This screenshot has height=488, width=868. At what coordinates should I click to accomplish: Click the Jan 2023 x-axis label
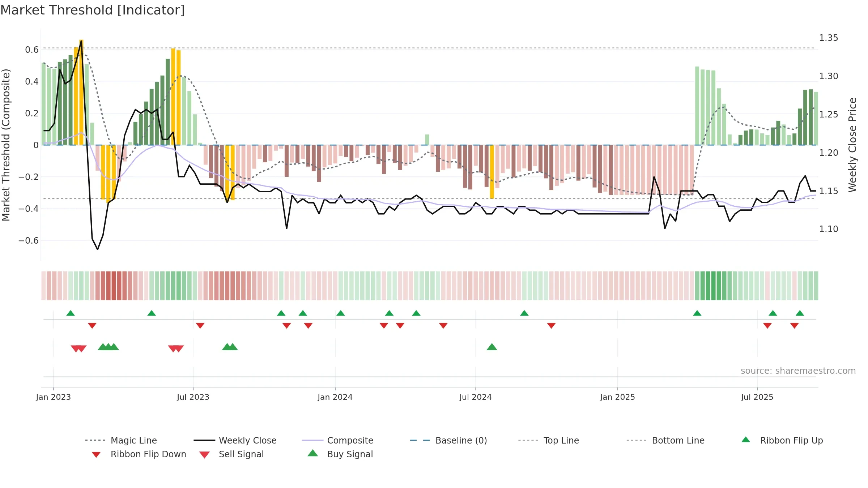point(54,397)
